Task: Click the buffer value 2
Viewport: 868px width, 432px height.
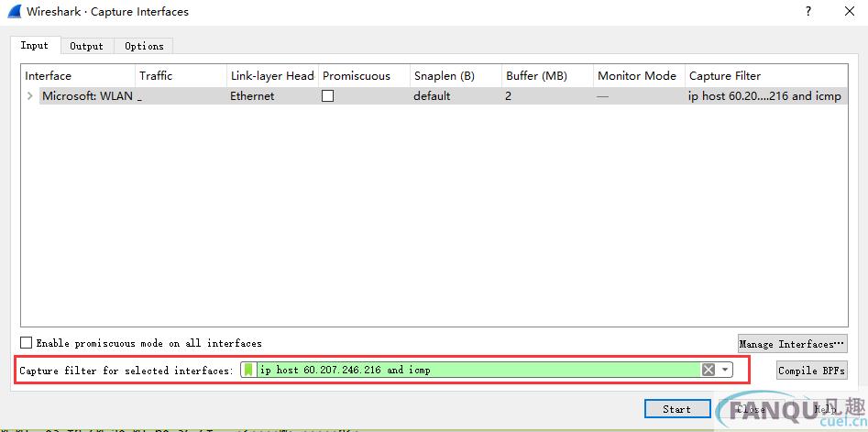Action: coord(508,95)
